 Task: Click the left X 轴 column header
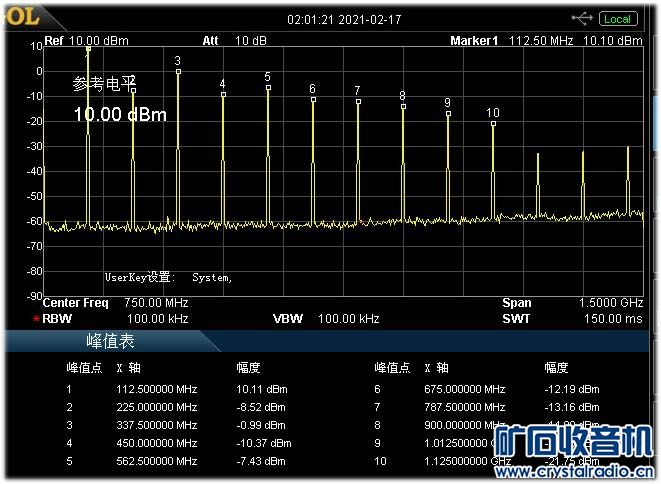pyautogui.click(x=129, y=368)
